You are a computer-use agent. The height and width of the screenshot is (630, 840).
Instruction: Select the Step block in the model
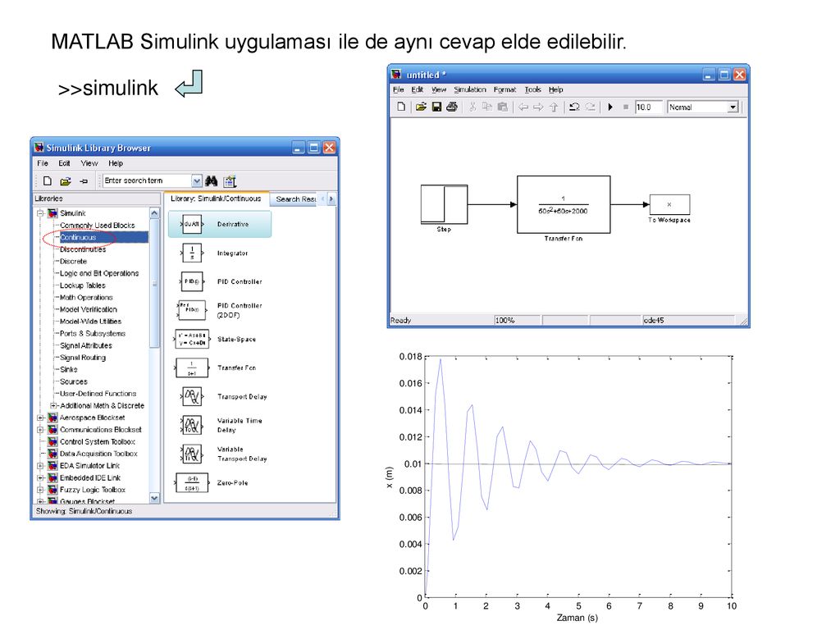[x=444, y=204]
